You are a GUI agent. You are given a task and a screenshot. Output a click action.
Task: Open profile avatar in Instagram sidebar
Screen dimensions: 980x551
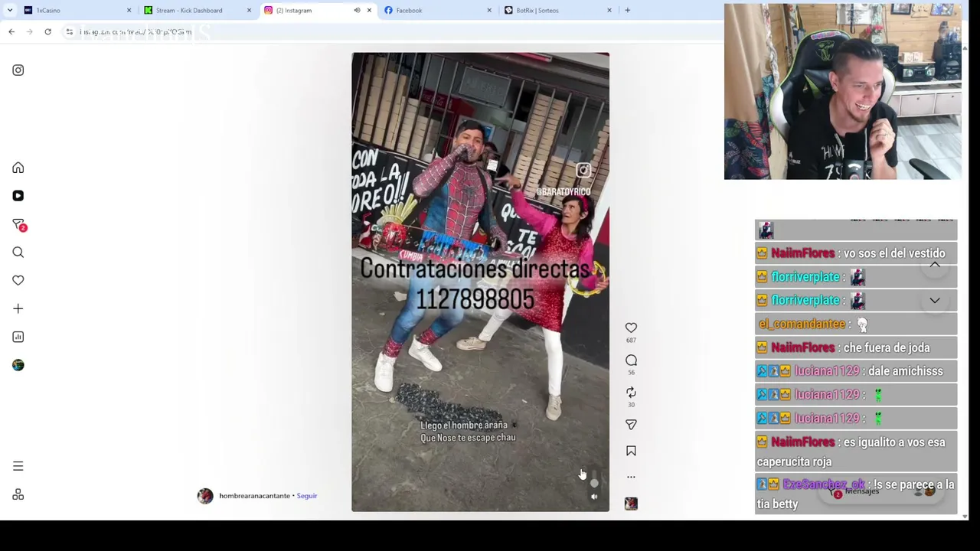coord(18,365)
